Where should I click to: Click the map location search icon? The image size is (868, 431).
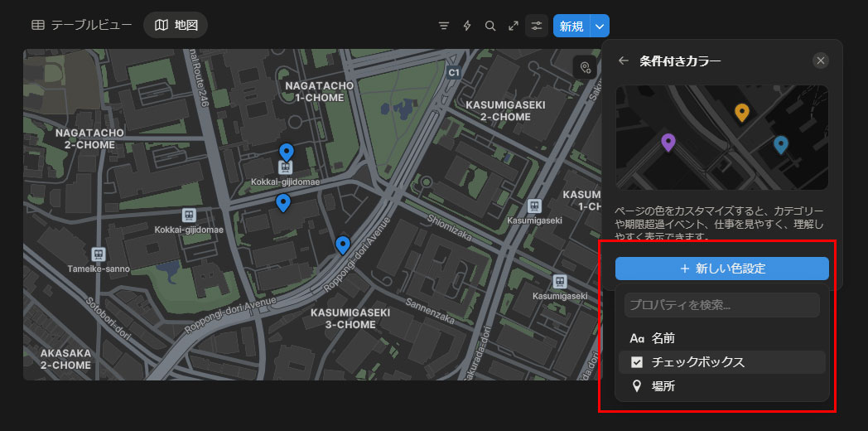tap(586, 67)
